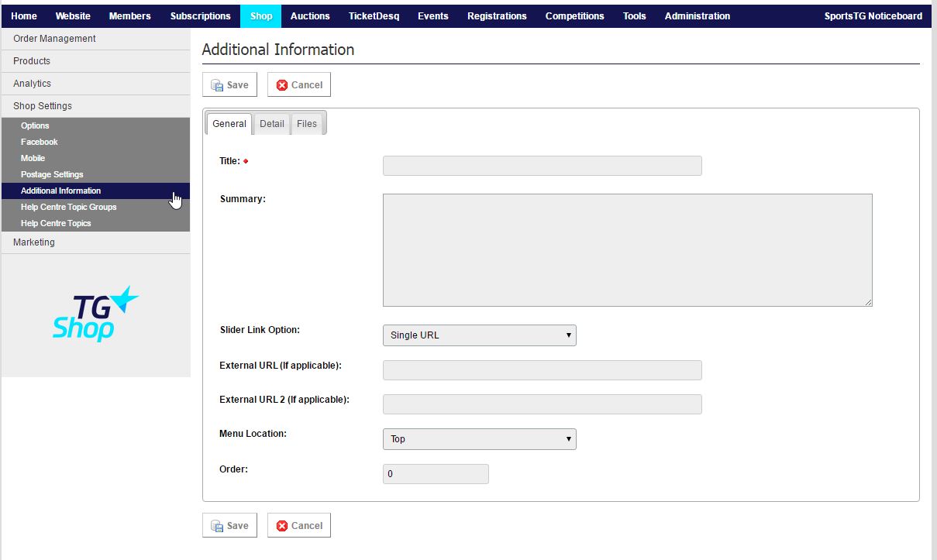Click the Title input field

tap(543, 166)
